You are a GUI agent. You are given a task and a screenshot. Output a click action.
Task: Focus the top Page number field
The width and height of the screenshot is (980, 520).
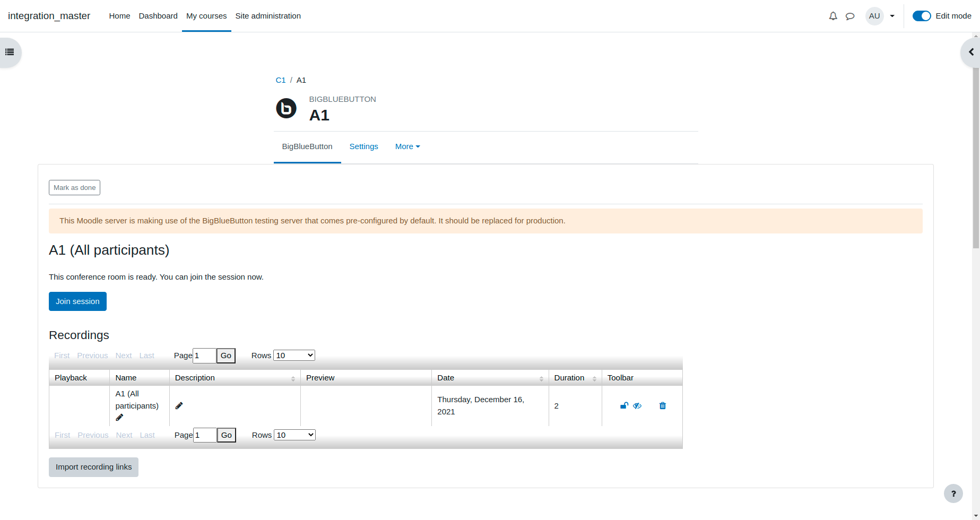(204, 356)
